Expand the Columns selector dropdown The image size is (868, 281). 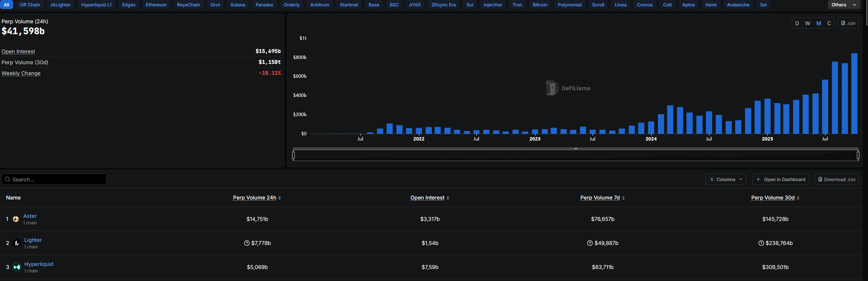[726, 180]
